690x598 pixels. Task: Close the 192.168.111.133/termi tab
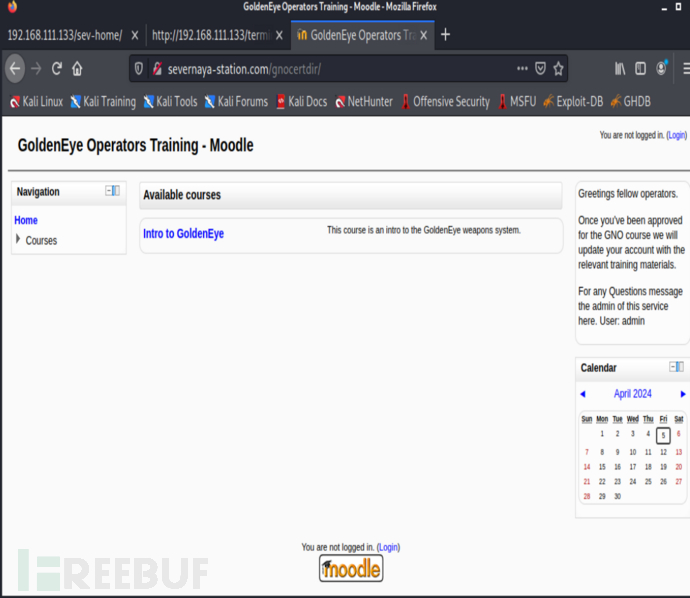279,35
